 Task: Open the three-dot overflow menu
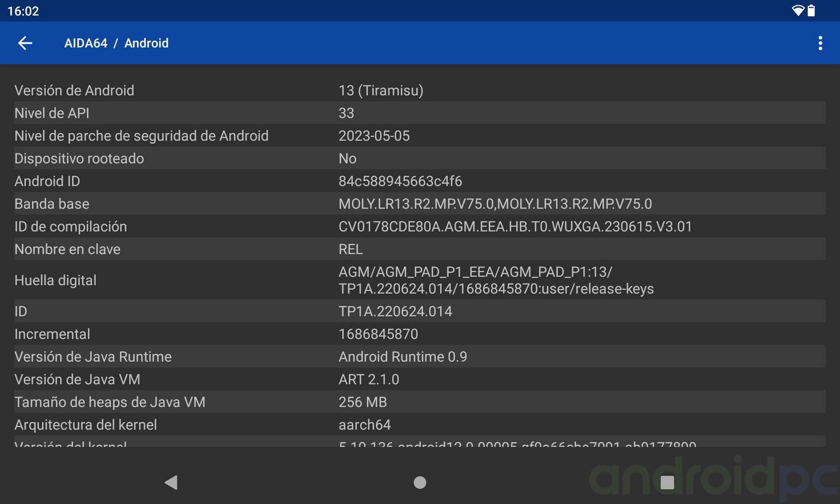(821, 43)
